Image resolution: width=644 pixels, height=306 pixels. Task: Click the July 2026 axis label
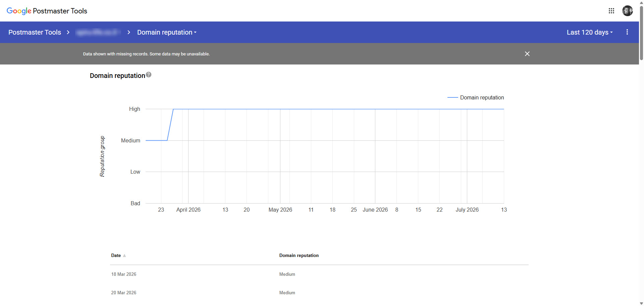(467, 210)
